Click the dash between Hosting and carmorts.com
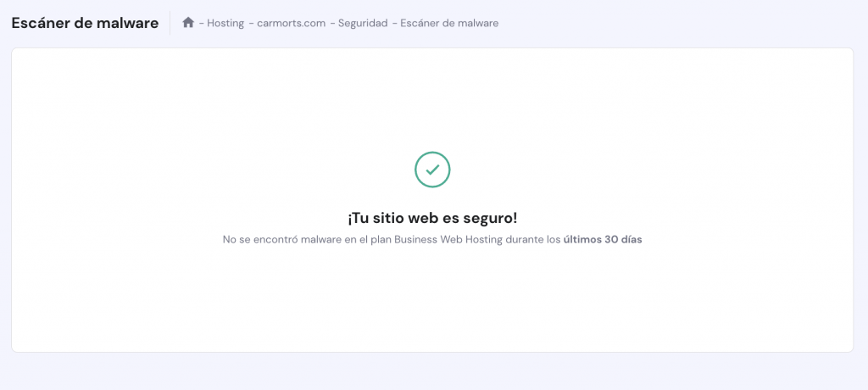 [x=251, y=23]
